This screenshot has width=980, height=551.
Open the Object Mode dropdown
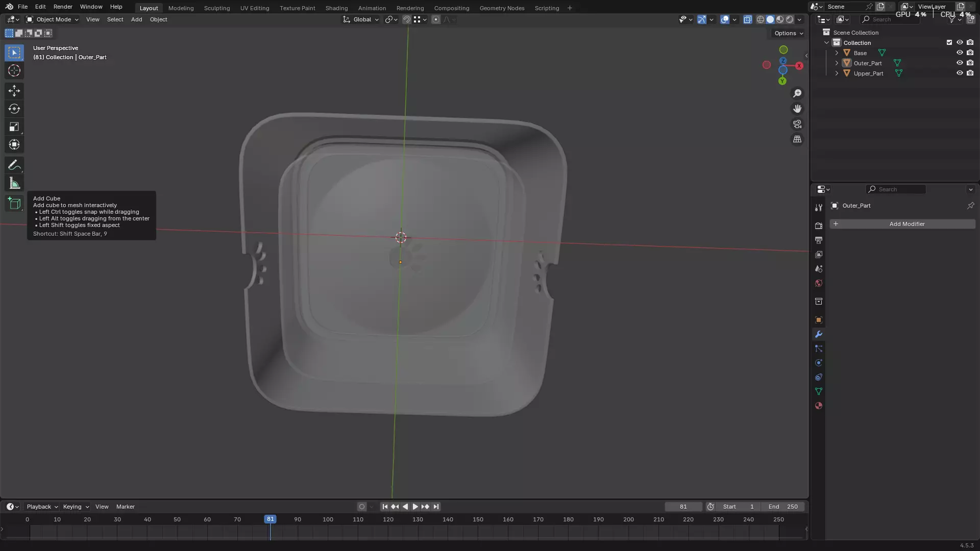click(53, 19)
